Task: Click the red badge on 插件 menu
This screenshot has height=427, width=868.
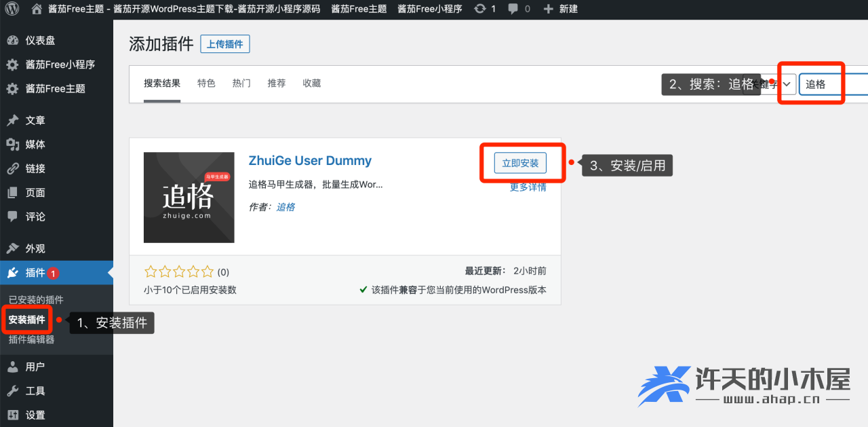Action: (x=54, y=273)
